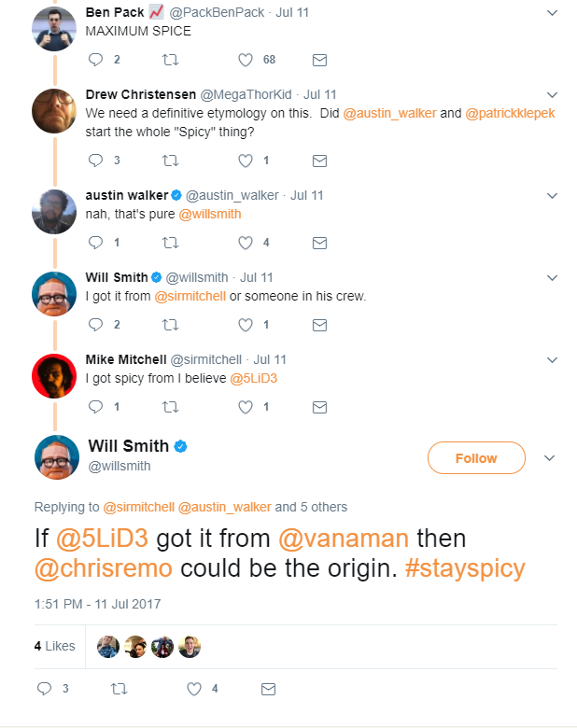Image resolution: width=577 pixels, height=728 pixels.
Task: Send Drew Christensen's tweet via direct message
Action: pyautogui.click(x=318, y=161)
